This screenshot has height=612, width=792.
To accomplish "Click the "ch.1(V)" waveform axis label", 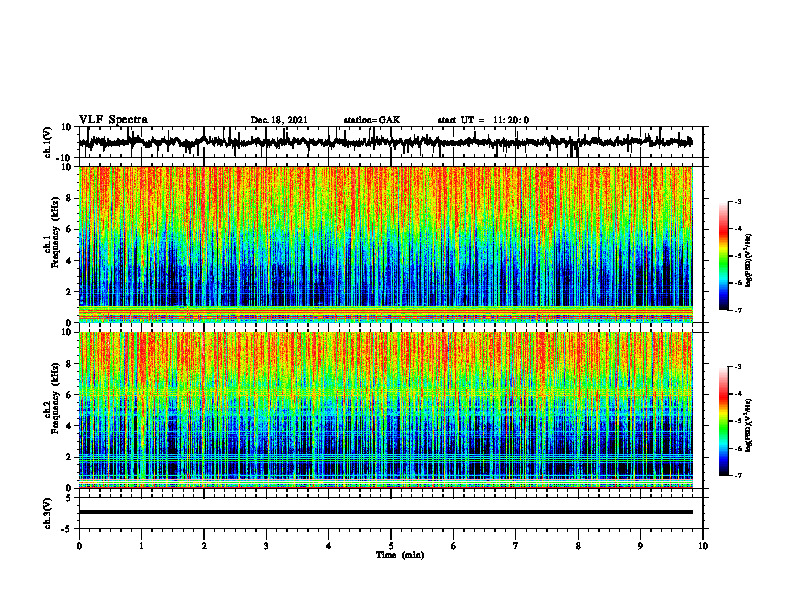I will coord(47,142).
